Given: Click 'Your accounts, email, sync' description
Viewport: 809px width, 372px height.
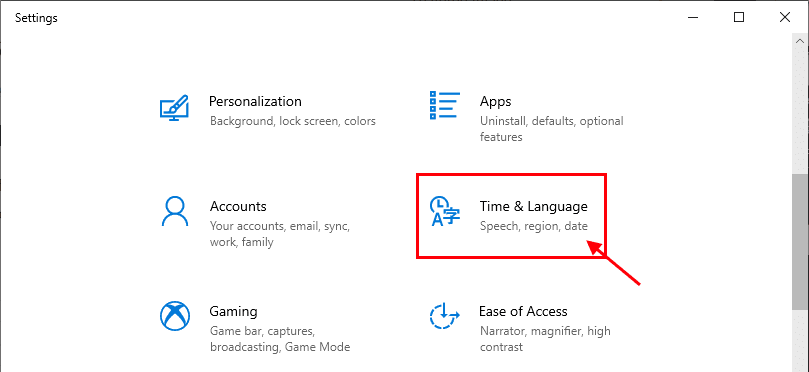Looking at the screenshot, I should tap(280, 234).
